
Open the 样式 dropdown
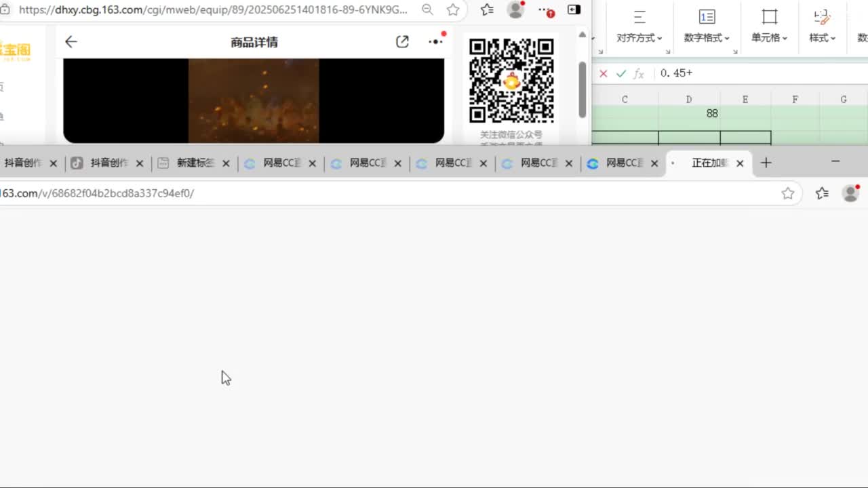(x=822, y=38)
